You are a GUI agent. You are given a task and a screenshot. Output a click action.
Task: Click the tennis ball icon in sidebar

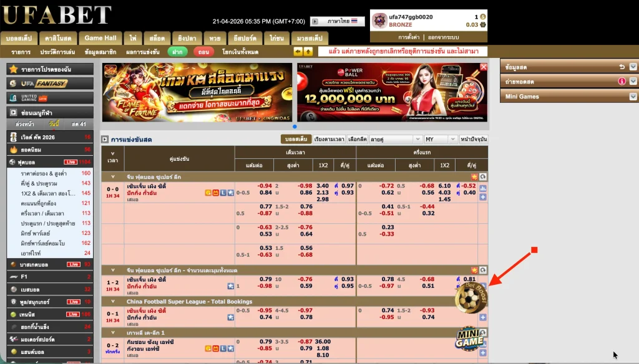pos(14,314)
